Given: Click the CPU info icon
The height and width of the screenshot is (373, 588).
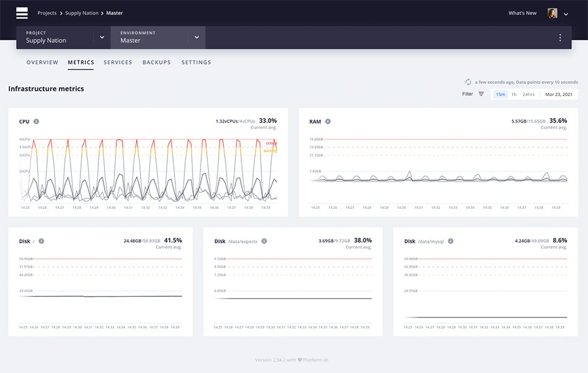Looking at the screenshot, I should coord(37,121).
